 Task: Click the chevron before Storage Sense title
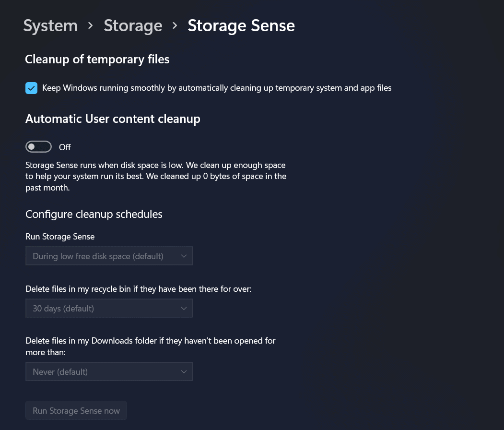coord(175,26)
